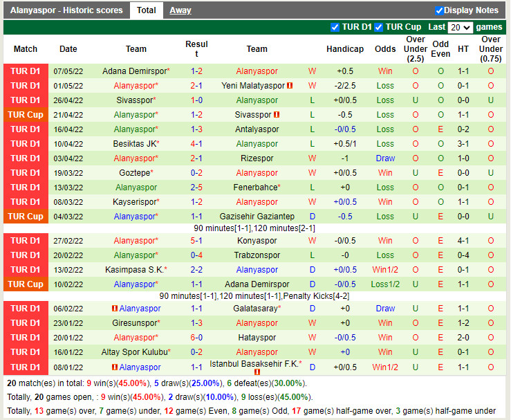This screenshot has width=511, height=420.
Task: Click the red card icon before Alanyaspor on 08/01/22
Action: tap(114, 367)
